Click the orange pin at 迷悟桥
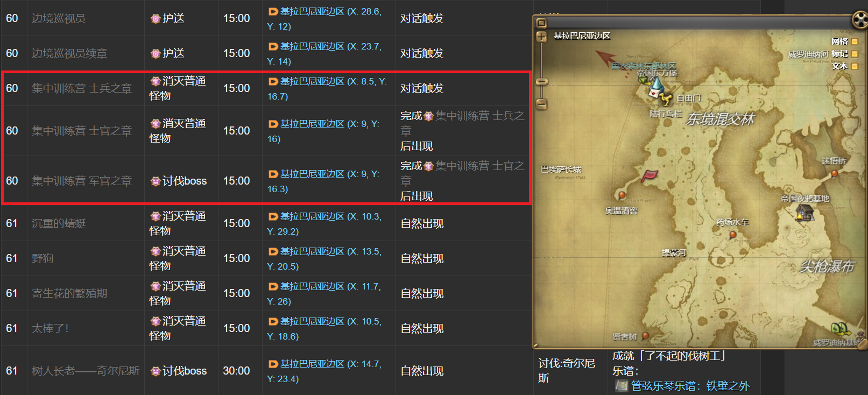 tap(834, 173)
